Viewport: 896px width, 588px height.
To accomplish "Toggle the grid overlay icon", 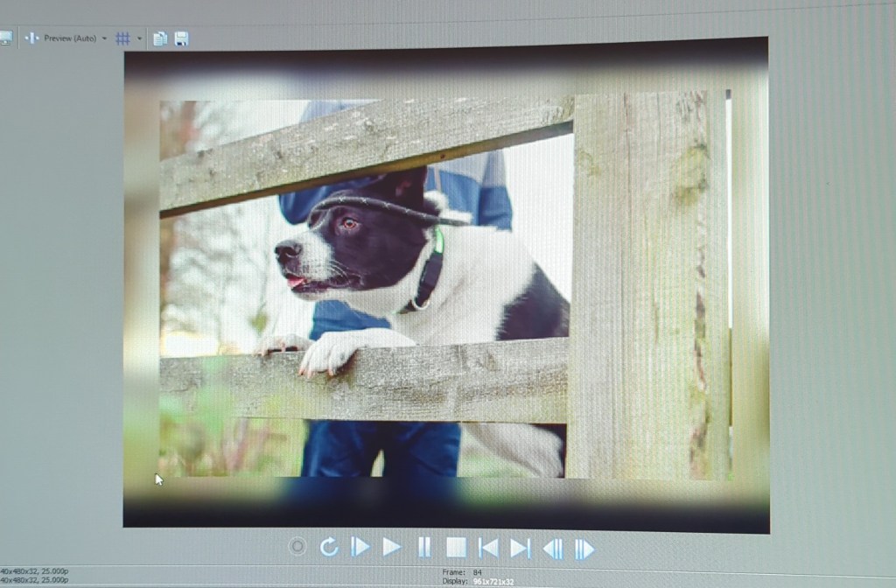I will 123,38.
